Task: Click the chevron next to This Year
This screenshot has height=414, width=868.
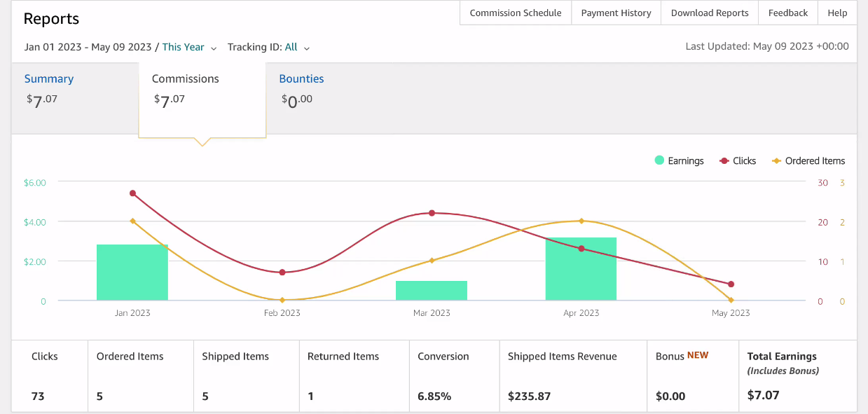Action: tap(214, 48)
